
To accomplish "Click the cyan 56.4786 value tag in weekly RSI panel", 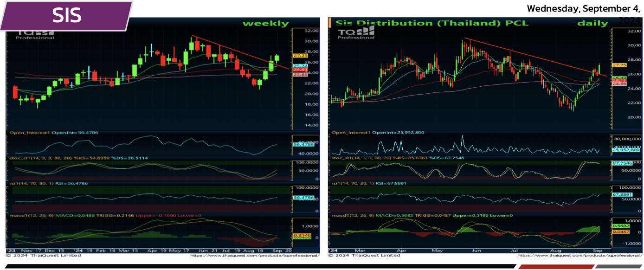I will click(x=304, y=198).
